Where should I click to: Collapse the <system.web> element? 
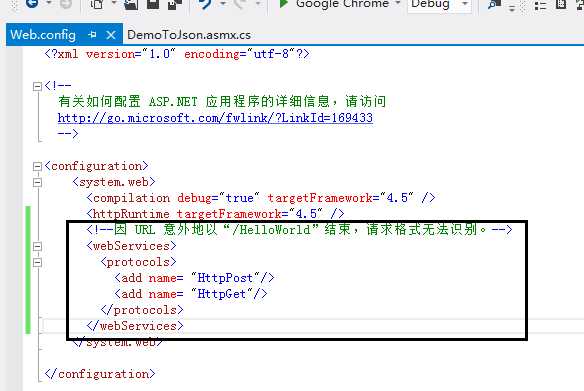click(x=37, y=182)
